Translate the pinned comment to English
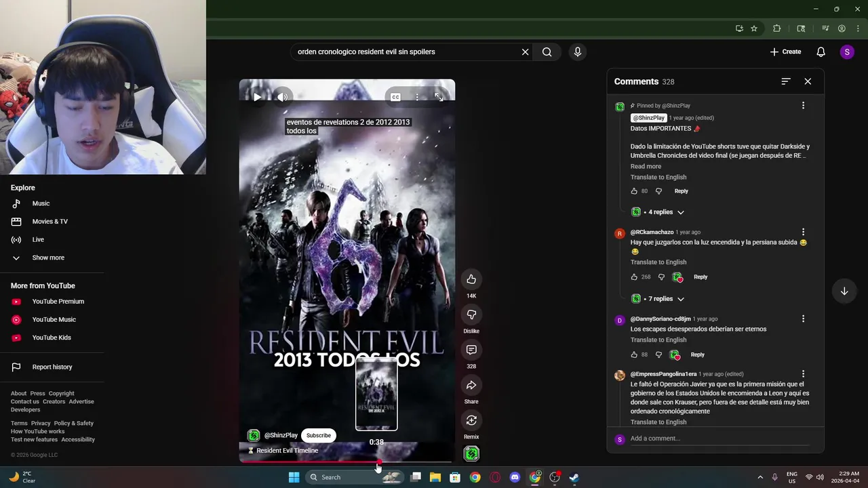The width and height of the screenshot is (868, 488). [x=658, y=178]
